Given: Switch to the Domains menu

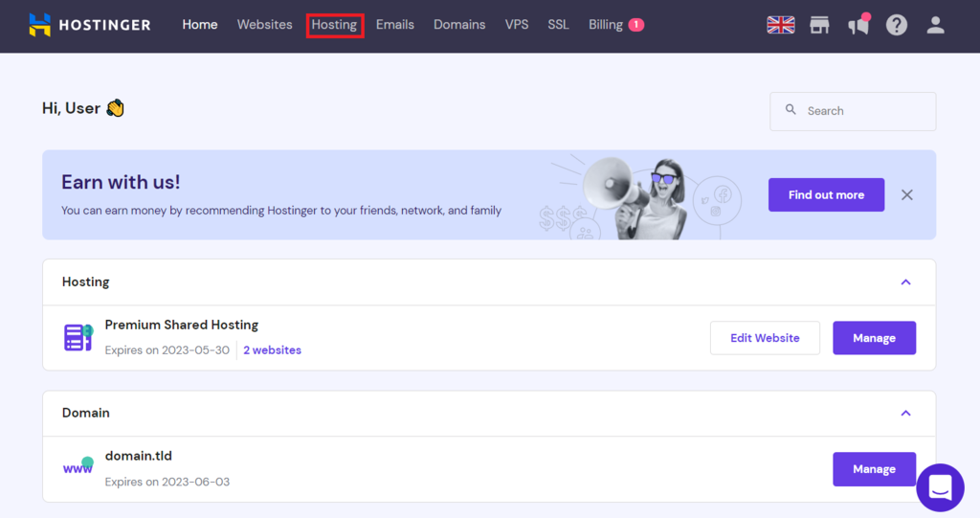Looking at the screenshot, I should click(x=459, y=25).
